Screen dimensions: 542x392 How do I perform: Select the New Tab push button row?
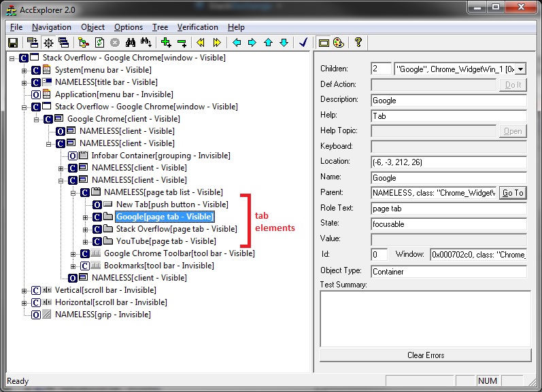(x=172, y=204)
